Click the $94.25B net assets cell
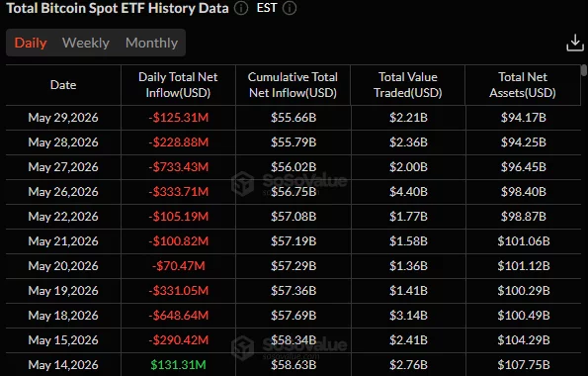Screen dimensions: 588x376 click(x=523, y=142)
